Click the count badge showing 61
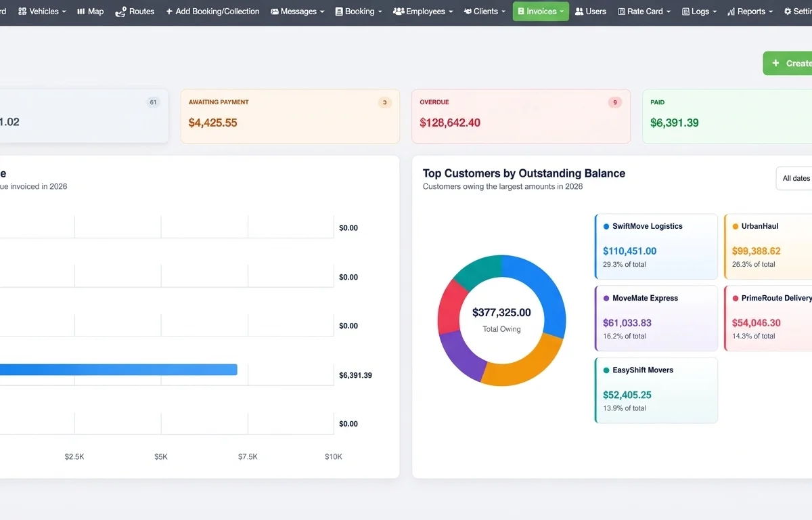This screenshot has width=812, height=520. click(x=154, y=102)
